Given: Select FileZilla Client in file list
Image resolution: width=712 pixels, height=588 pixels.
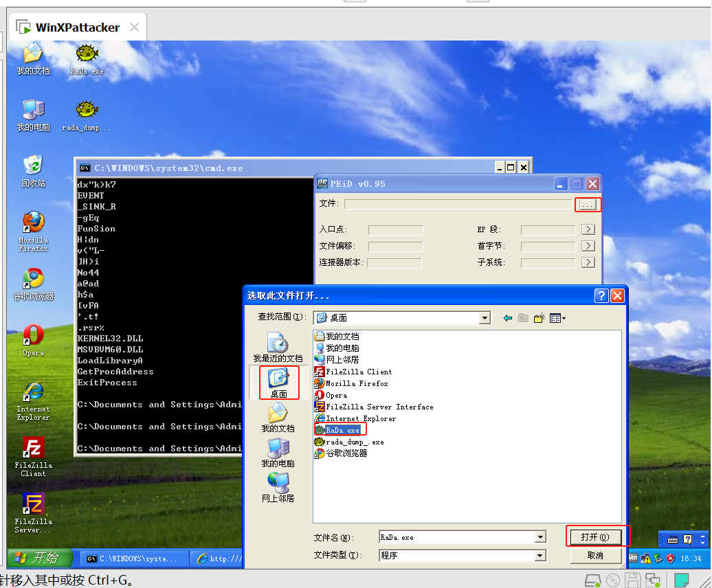Looking at the screenshot, I should tap(354, 371).
